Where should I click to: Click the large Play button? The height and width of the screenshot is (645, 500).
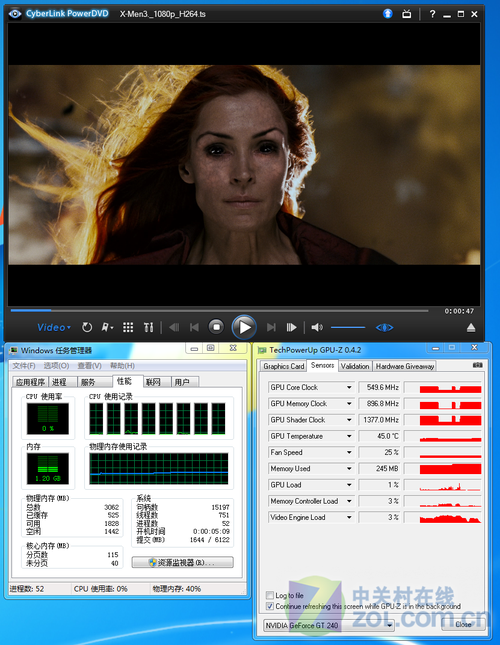244,327
